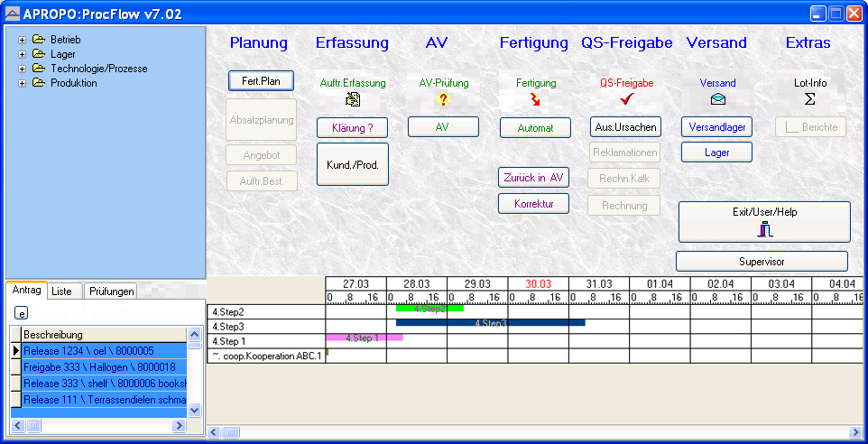The height and width of the screenshot is (444, 868).
Task: Click the Auftr.Erfassung document icon
Action: 353,100
